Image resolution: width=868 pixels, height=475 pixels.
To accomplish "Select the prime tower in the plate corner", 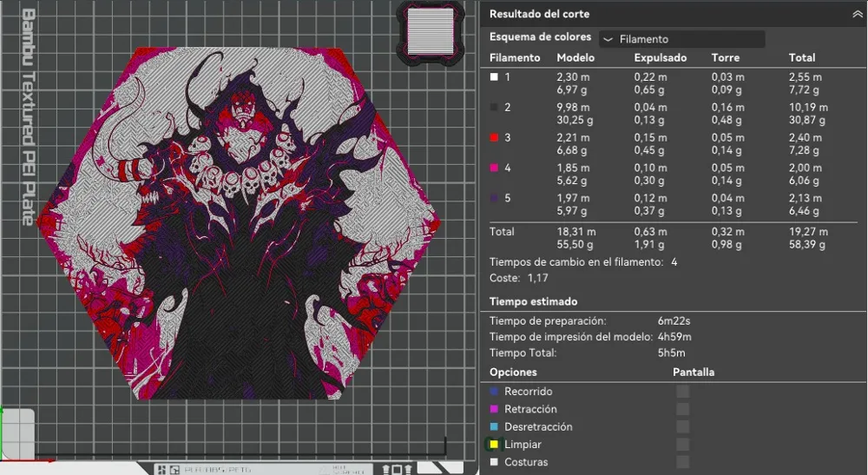I will point(431,31).
